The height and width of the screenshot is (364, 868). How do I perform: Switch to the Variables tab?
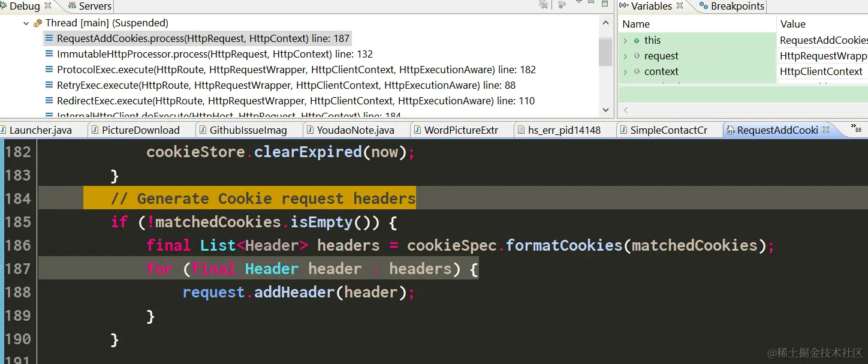[651, 6]
